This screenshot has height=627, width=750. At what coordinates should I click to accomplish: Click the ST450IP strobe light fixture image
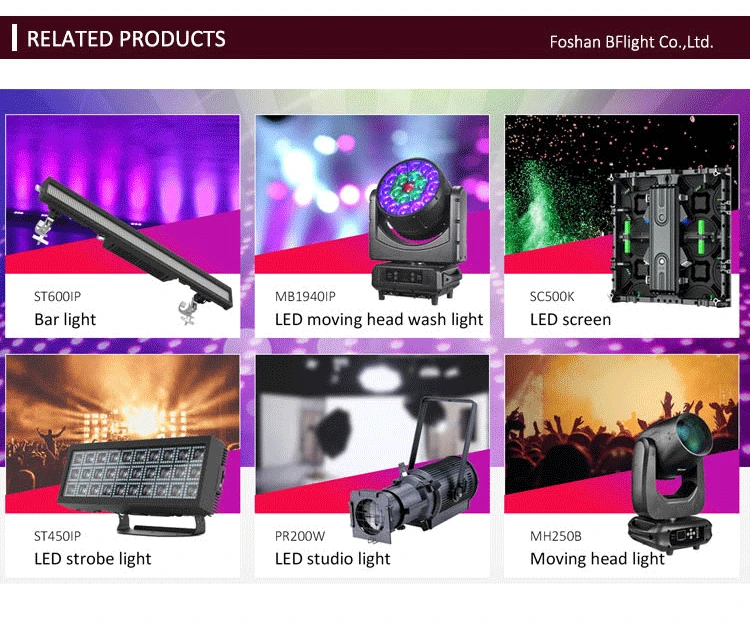pos(143,485)
